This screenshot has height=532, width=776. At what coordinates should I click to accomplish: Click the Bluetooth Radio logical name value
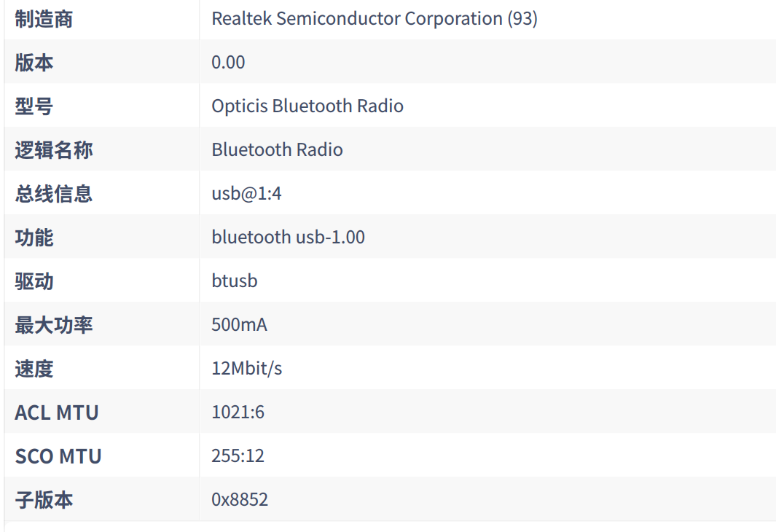277,150
